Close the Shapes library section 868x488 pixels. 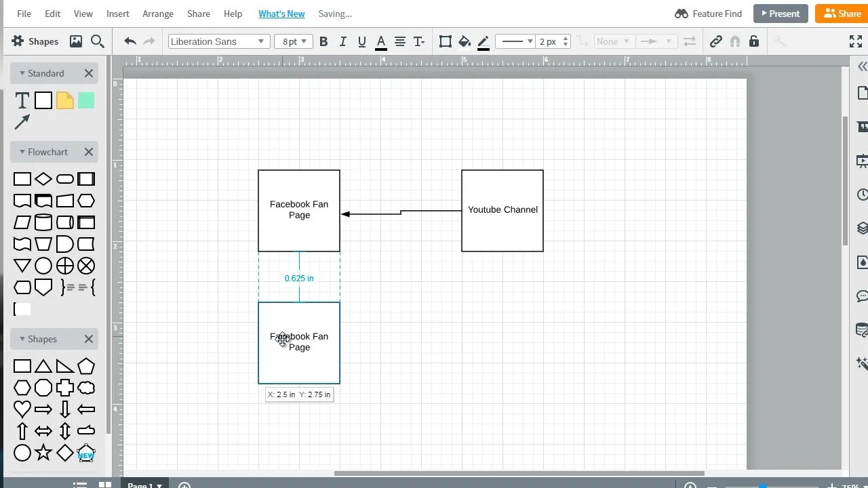[89, 339]
